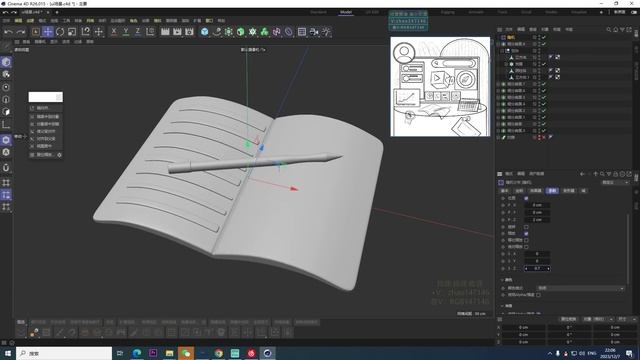The width and height of the screenshot is (640, 360).
Task: Open the 用户数据 menu in the Attribute Manager
Action: [536, 174]
